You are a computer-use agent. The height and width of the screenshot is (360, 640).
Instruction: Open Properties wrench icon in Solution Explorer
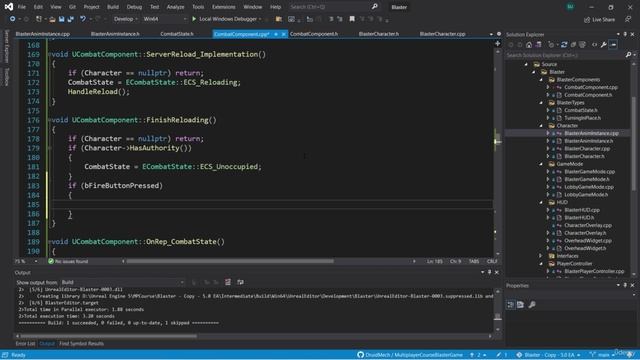(604, 44)
